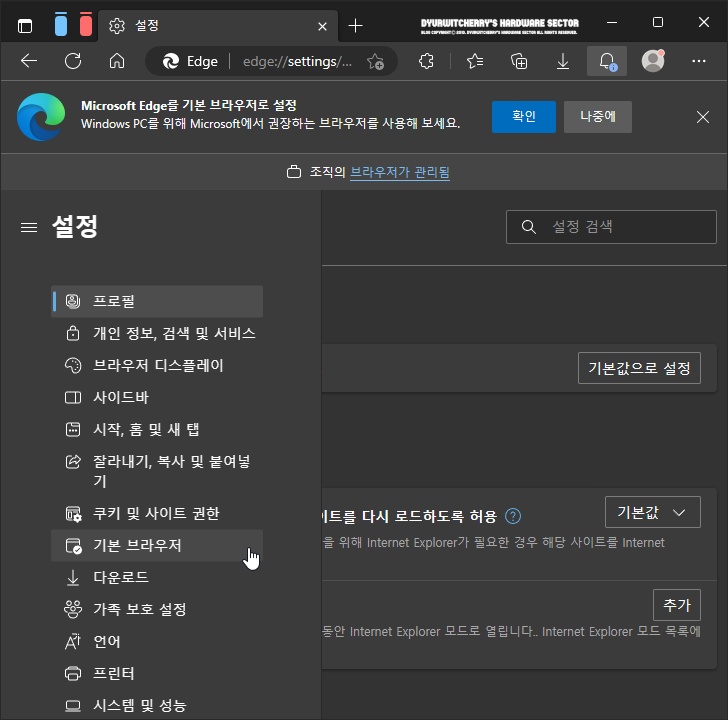728x720 pixels.
Task: Click the red pinned tab
Action: [86, 25]
